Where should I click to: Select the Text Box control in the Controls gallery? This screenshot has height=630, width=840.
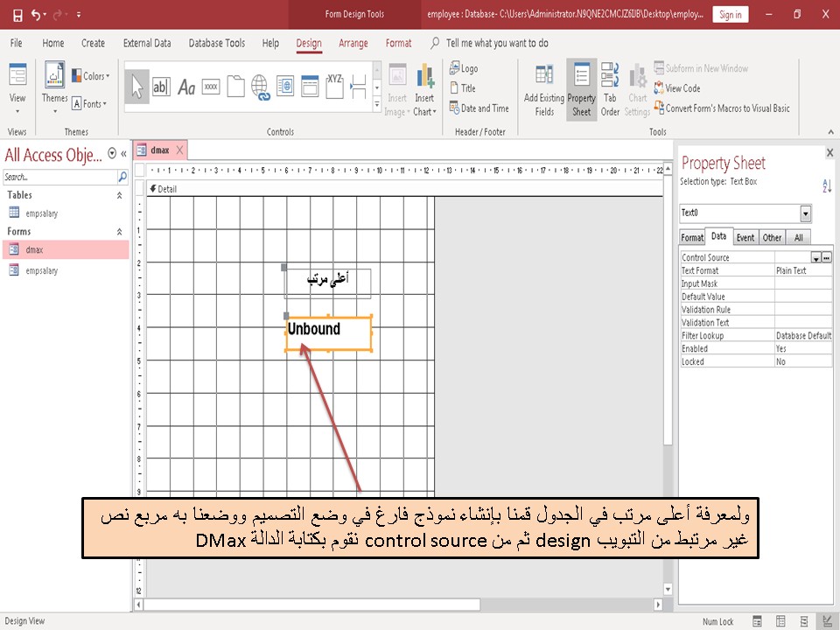(x=162, y=85)
